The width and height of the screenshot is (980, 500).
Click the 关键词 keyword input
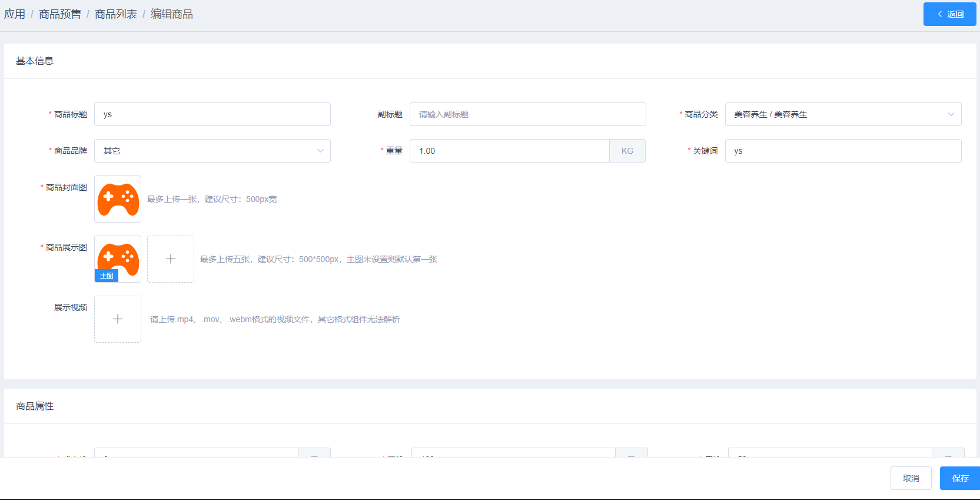tap(843, 151)
